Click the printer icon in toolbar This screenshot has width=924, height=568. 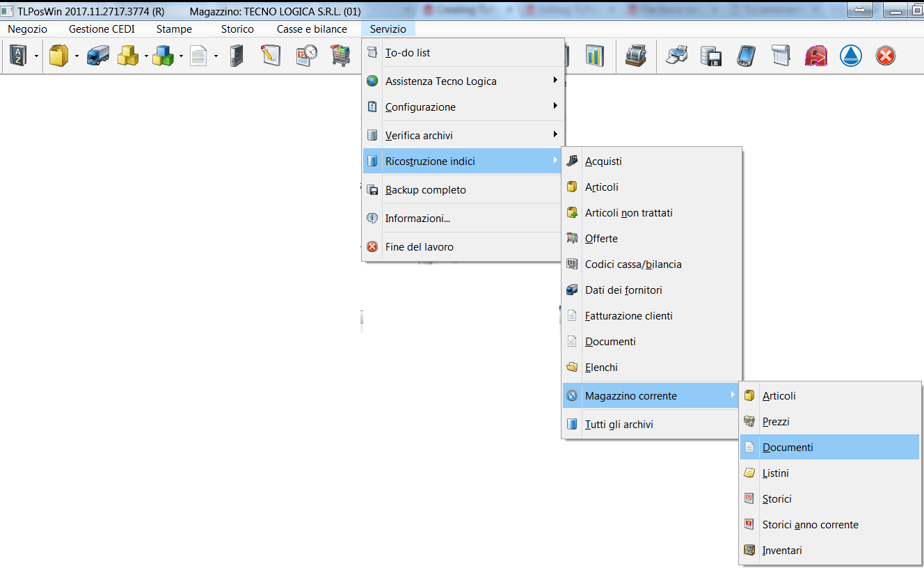(x=677, y=56)
